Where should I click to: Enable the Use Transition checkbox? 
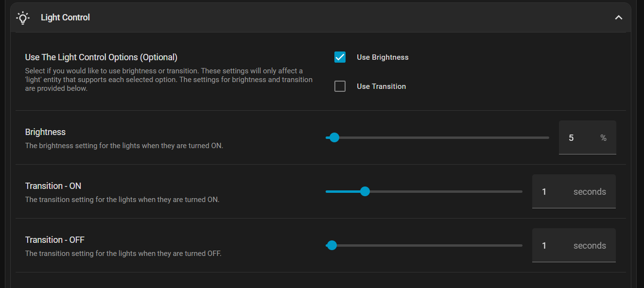(x=340, y=86)
